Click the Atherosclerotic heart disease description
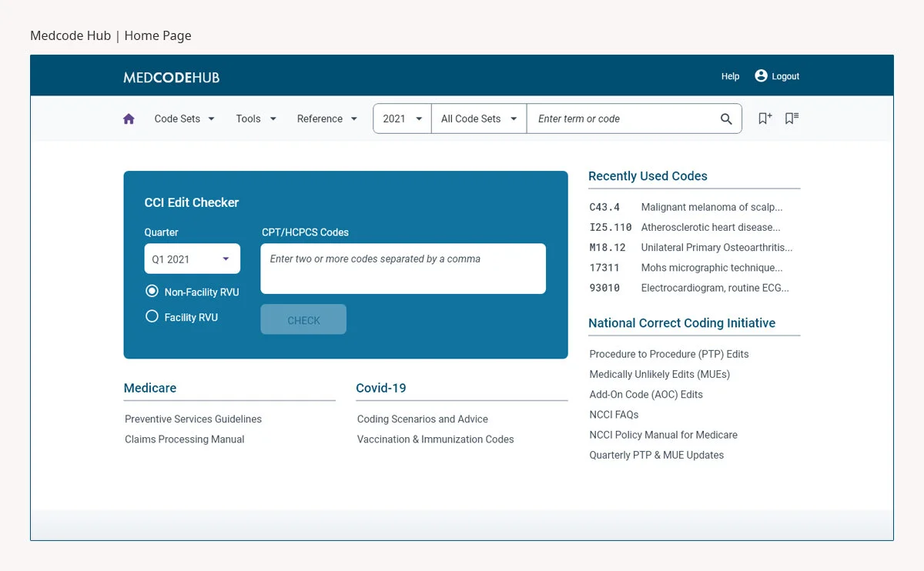Image resolution: width=924 pixels, height=571 pixels. [x=711, y=227]
